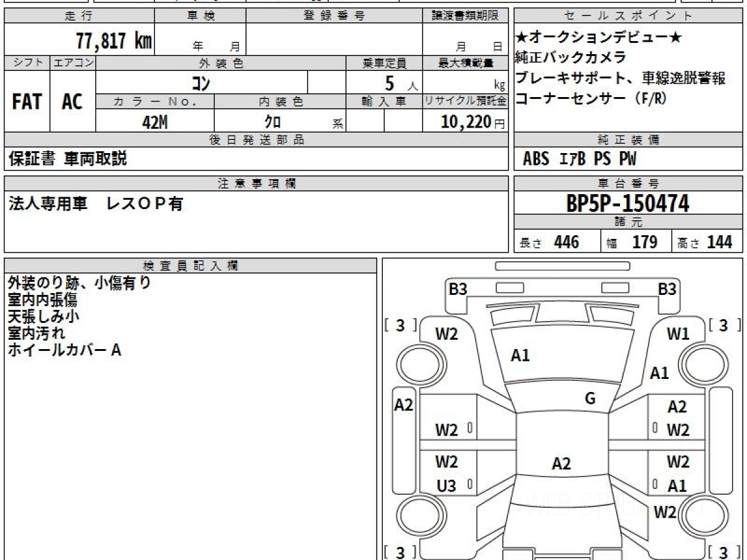Click the 走行 column header

(79, 16)
